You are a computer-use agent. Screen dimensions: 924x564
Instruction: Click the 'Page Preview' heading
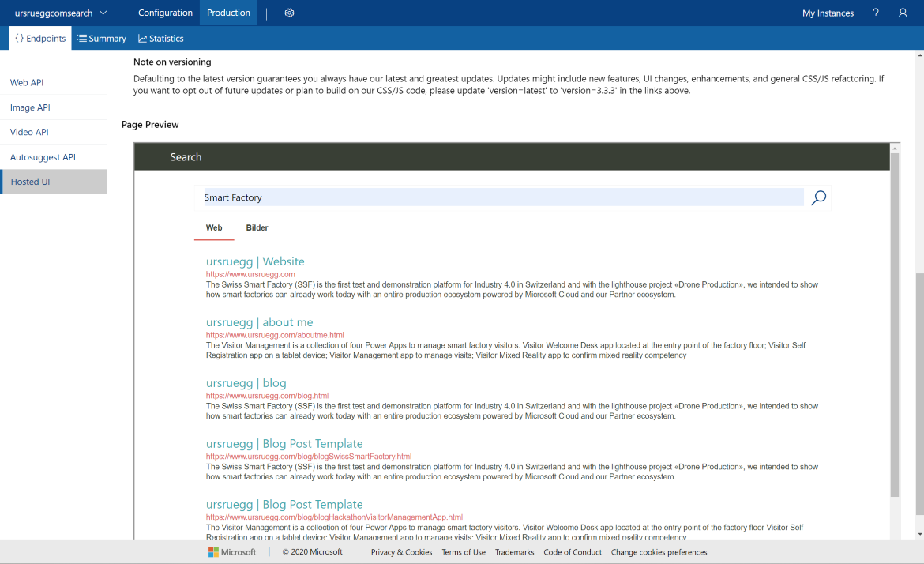point(150,124)
